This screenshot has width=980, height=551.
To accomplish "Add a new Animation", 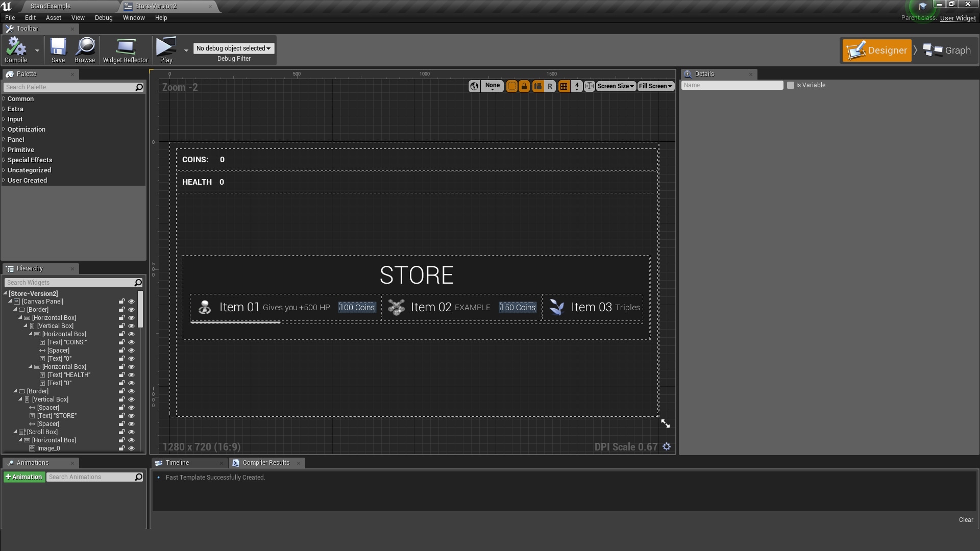I will (x=24, y=477).
